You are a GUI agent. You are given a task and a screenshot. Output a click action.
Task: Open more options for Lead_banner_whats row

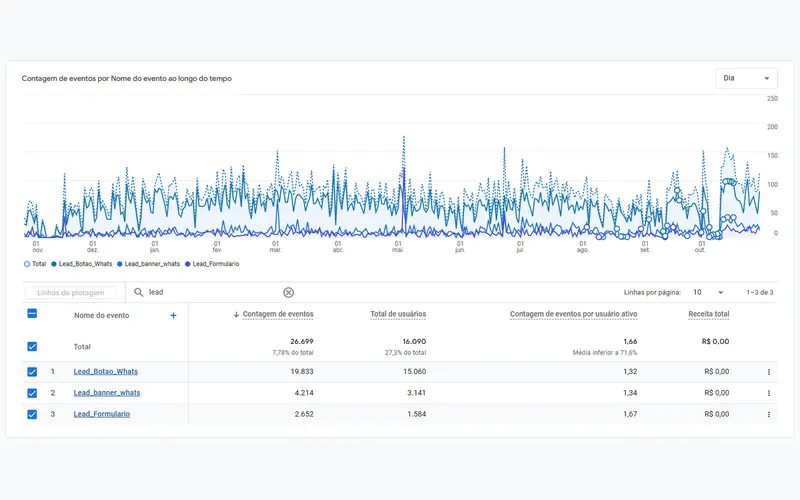point(769,393)
